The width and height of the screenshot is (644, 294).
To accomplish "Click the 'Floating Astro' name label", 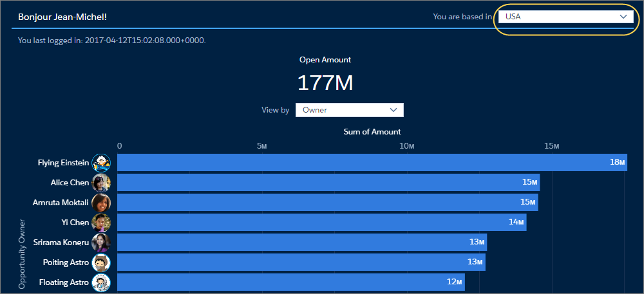I will [x=64, y=282].
